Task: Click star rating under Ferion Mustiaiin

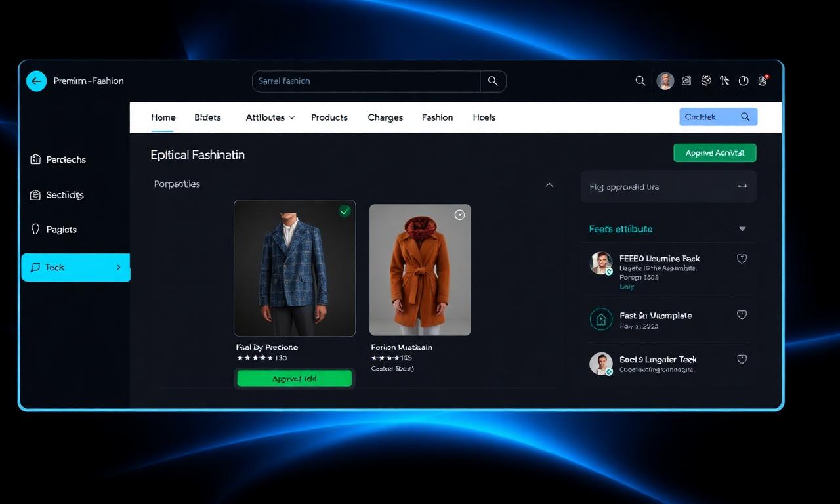Action: coord(392,358)
